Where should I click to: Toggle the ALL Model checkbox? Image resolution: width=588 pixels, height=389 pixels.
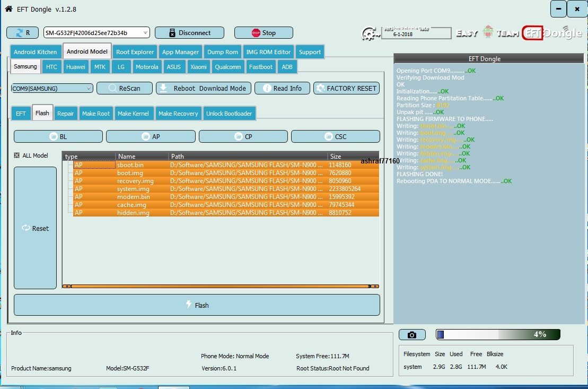click(x=17, y=155)
